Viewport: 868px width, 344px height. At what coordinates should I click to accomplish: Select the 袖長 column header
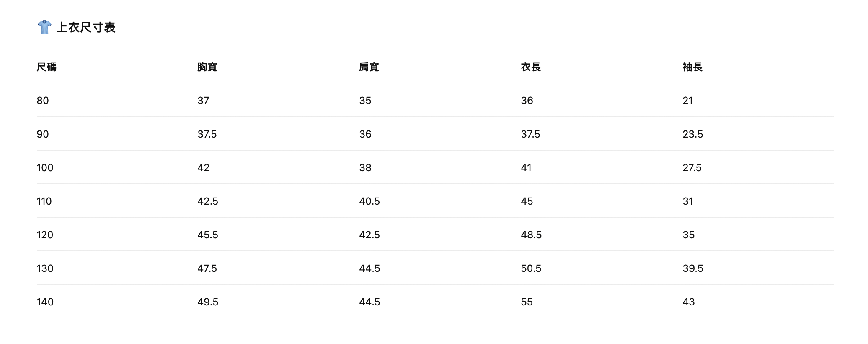pos(692,67)
